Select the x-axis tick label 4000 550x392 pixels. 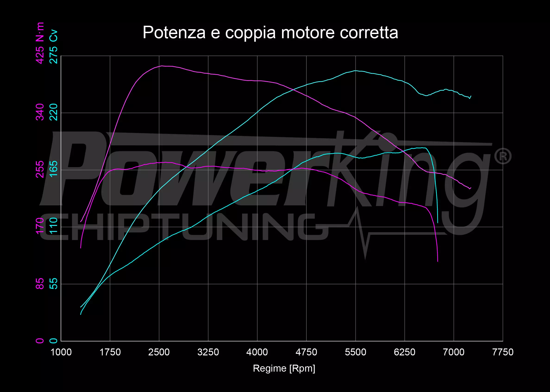(257, 352)
